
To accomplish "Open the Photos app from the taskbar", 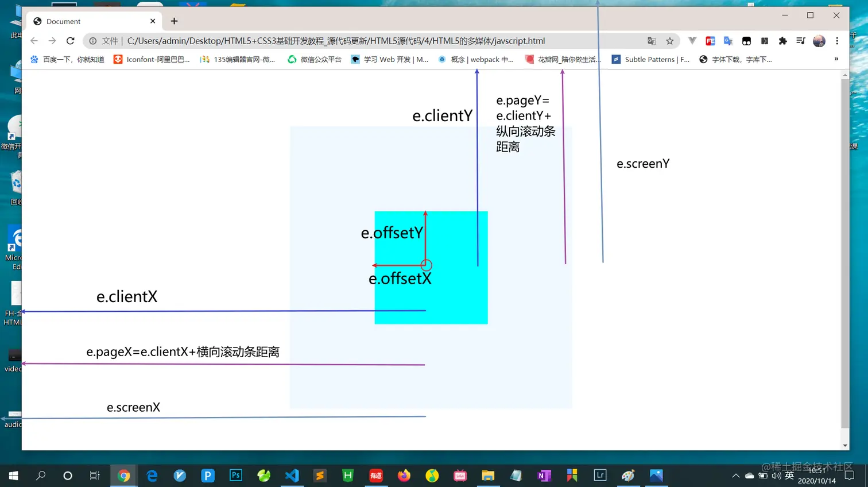I will [656, 476].
